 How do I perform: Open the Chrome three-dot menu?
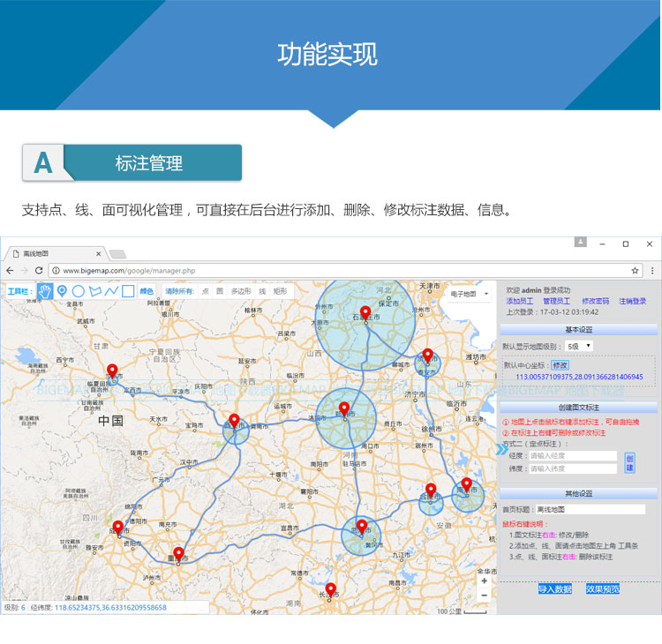tap(652, 271)
